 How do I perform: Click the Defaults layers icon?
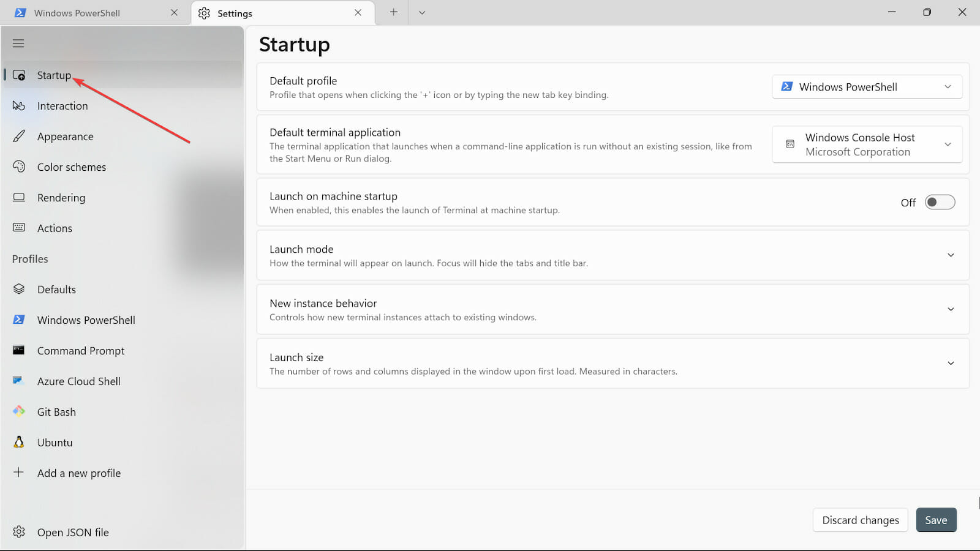tap(19, 289)
